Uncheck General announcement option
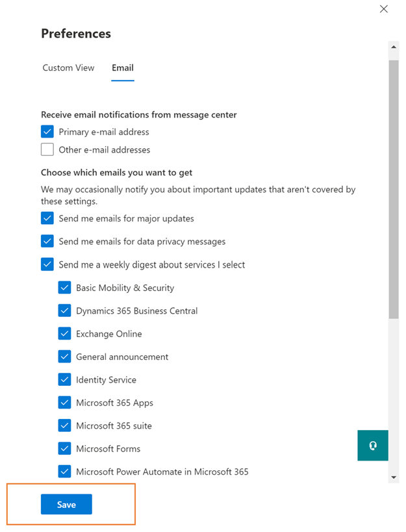The image size is (406, 532). [64, 357]
